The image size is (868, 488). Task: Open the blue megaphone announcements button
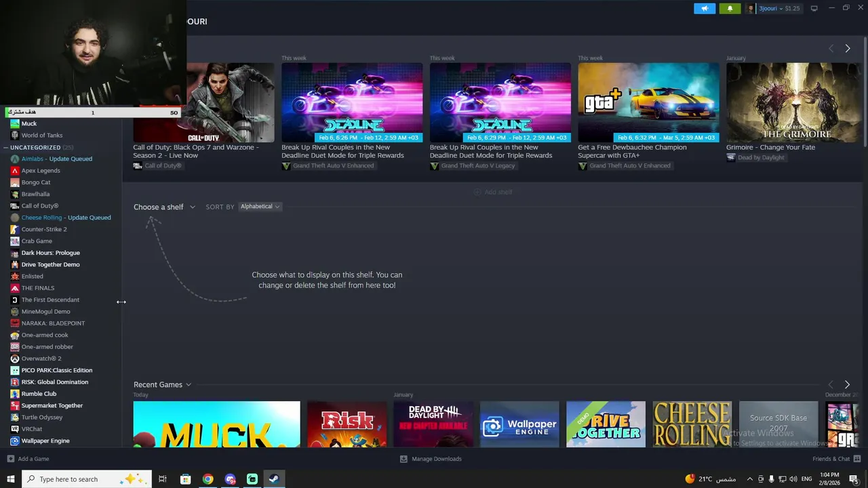click(705, 8)
